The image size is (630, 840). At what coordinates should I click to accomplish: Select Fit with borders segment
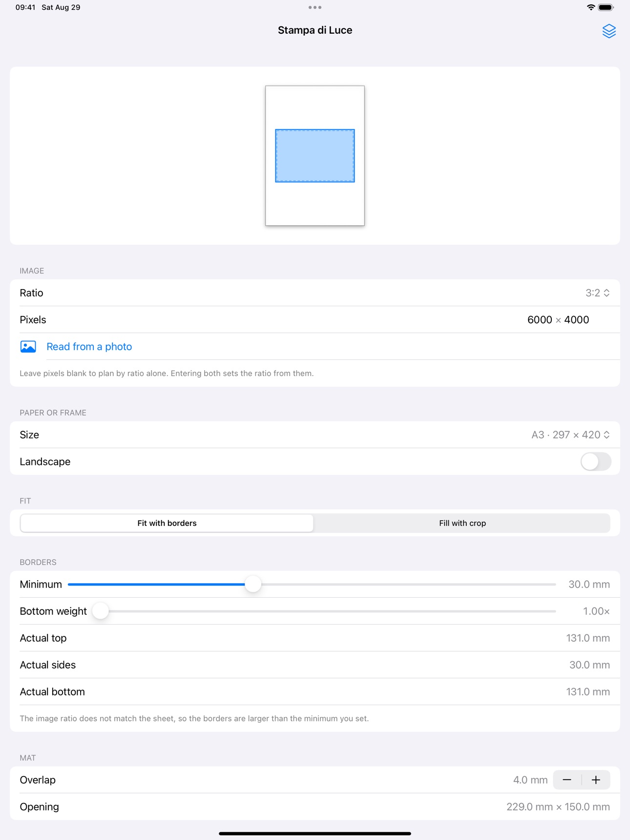[167, 523]
